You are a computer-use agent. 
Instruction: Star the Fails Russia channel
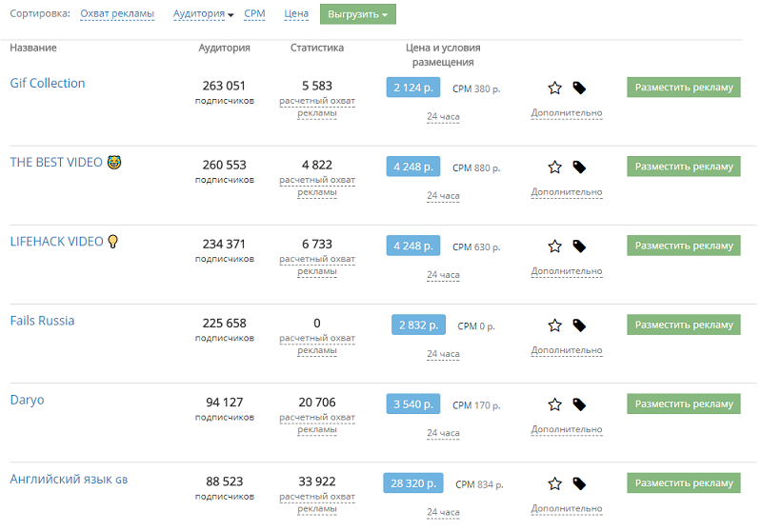pyautogui.click(x=555, y=325)
